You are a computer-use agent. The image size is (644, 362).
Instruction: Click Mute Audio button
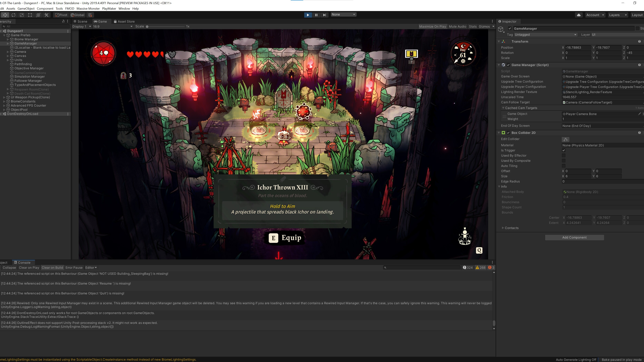[x=457, y=27]
